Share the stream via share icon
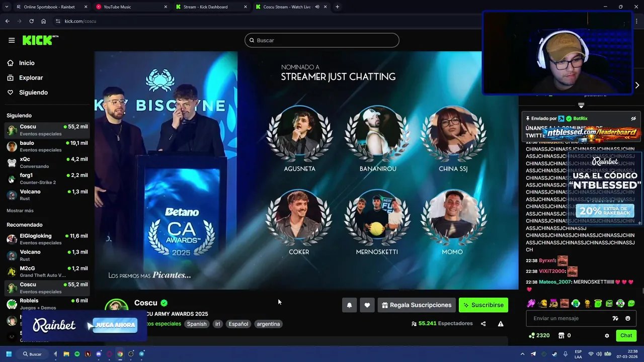 pyautogui.click(x=483, y=324)
